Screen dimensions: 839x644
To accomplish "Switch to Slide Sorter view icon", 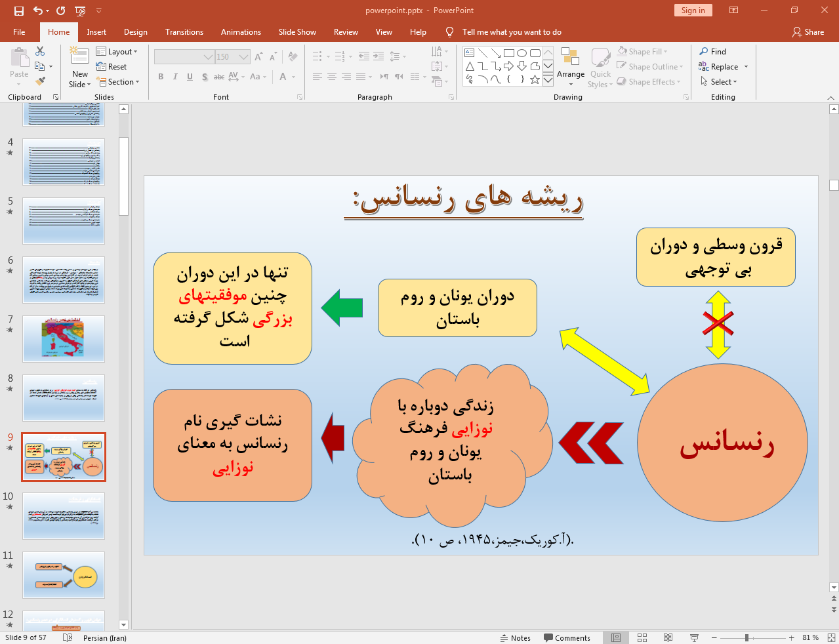I will (x=642, y=637).
